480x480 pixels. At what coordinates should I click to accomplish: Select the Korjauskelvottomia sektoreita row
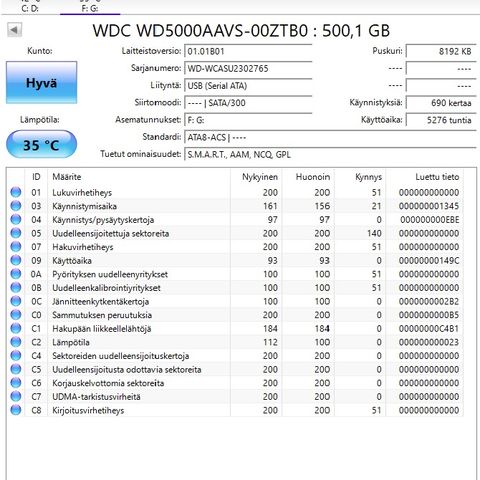click(x=235, y=383)
